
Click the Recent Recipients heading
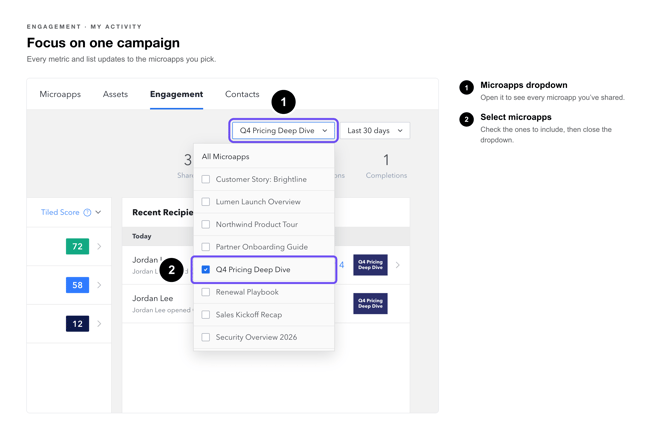162,212
